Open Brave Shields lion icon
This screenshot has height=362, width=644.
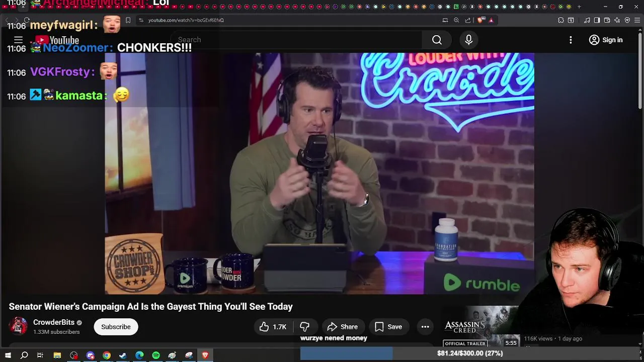pos(480,20)
